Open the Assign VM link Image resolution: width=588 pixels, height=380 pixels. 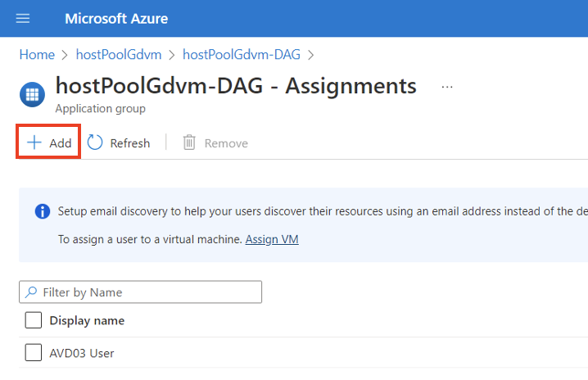tap(272, 239)
